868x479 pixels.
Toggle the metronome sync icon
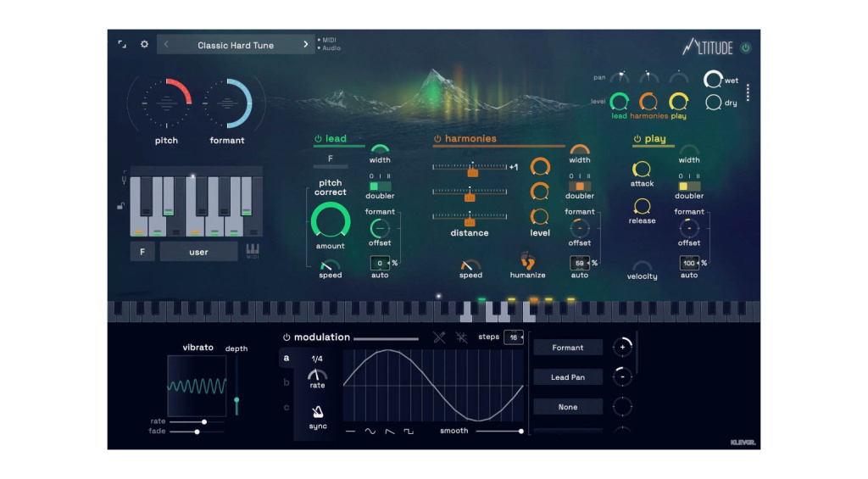318,412
